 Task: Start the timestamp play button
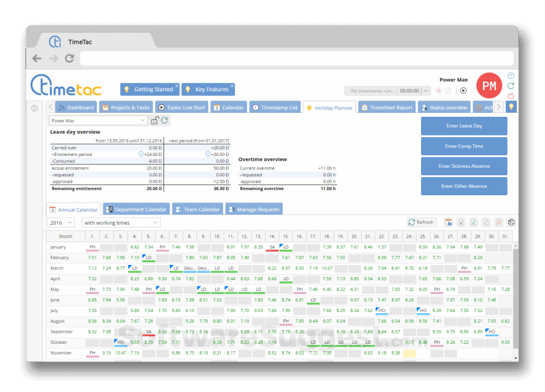click(463, 91)
